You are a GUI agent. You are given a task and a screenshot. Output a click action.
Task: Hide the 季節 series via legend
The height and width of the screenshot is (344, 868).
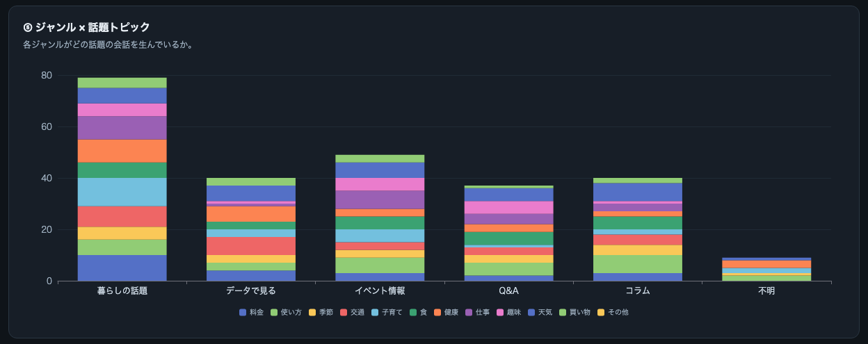tap(321, 312)
